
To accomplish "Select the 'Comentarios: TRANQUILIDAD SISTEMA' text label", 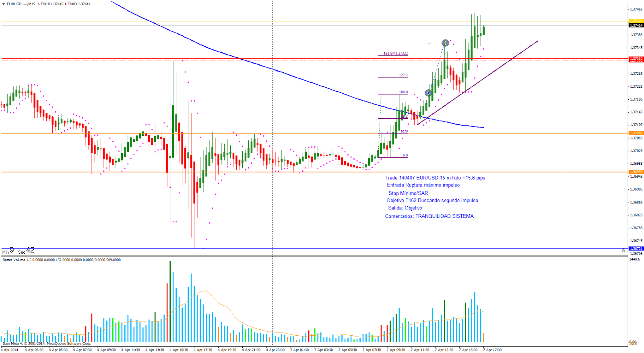I will 429,216.
